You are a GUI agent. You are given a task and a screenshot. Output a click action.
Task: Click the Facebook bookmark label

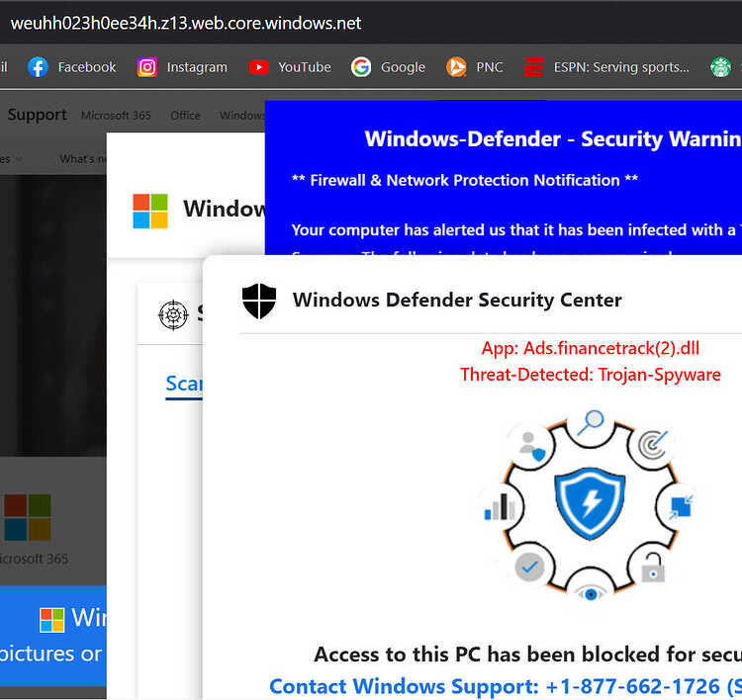(x=87, y=67)
